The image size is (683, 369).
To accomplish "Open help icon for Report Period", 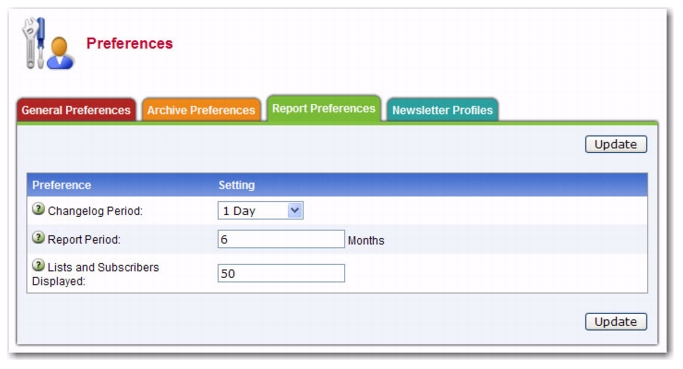I will tap(38, 238).
